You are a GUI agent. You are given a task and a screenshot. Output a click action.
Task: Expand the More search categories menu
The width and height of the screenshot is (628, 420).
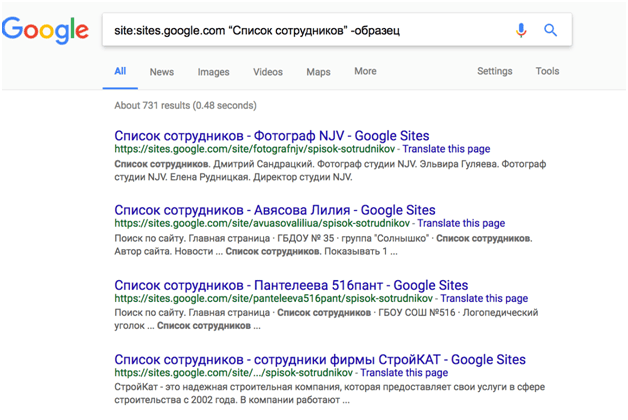click(x=365, y=71)
